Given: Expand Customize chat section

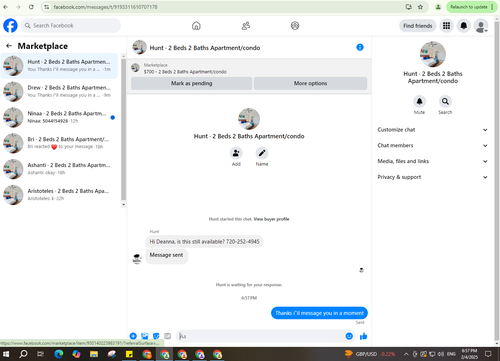Looking at the screenshot, I should [x=433, y=130].
